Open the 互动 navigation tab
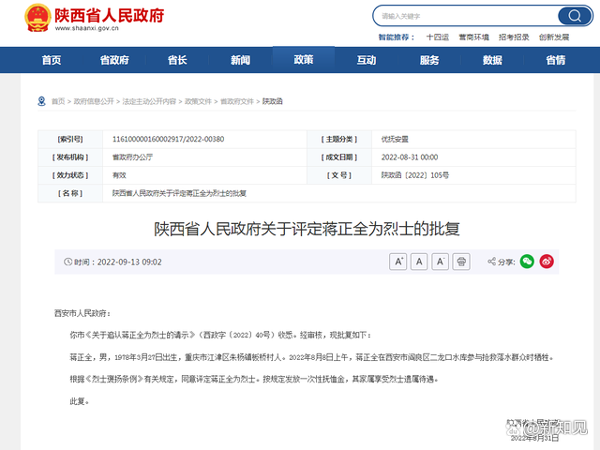Image resolution: width=600 pixels, height=450 pixels. pyautogui.click(x=367, y=60)
